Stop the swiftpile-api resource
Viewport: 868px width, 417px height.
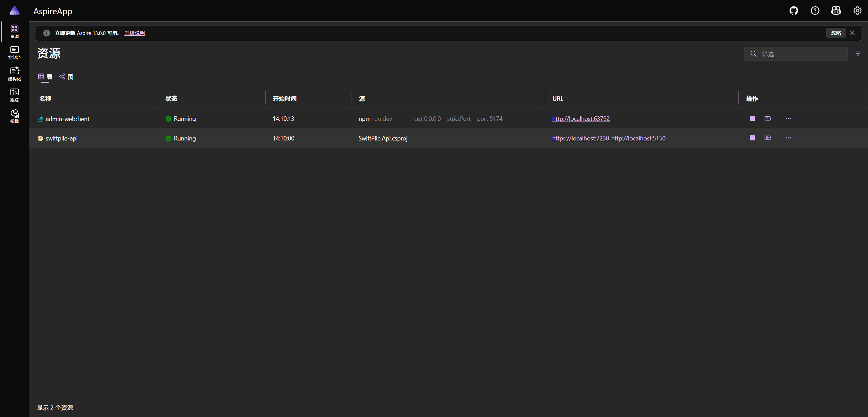(x=752, y=138)
